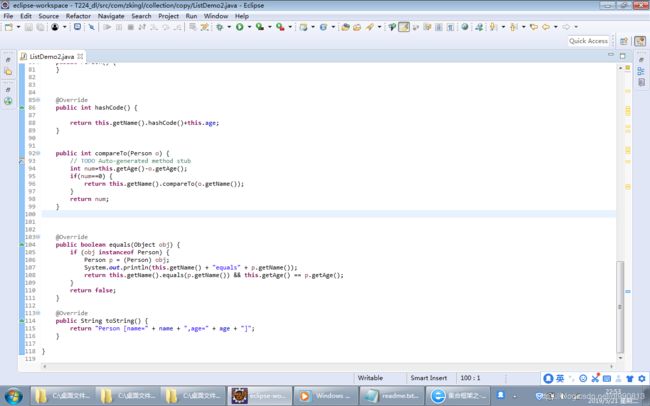
Task: Collapse the fold at line 85
Action: 39,100
